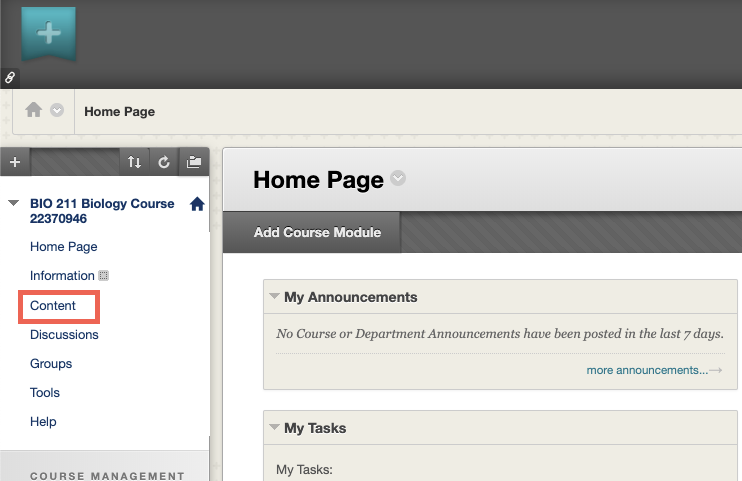
Task: Open the dropdown arrow beside breadcrumb home icon
Action: click(57, 111)
